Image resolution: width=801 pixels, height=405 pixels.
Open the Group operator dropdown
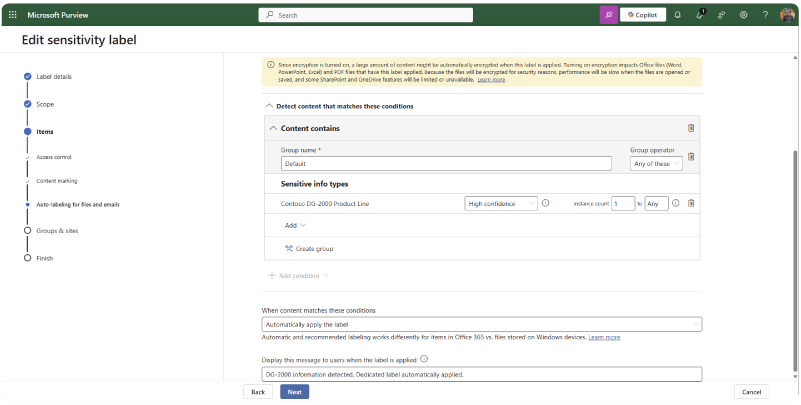(656, 164)
